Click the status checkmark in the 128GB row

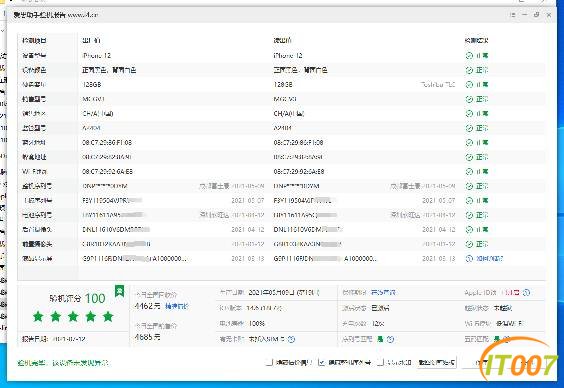(x=469, y=85)
